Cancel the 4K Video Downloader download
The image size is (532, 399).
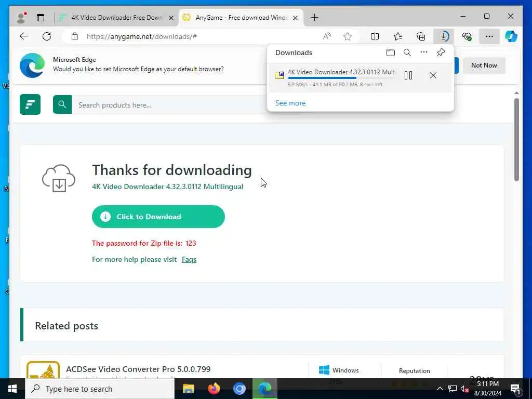tap(433, 75)
